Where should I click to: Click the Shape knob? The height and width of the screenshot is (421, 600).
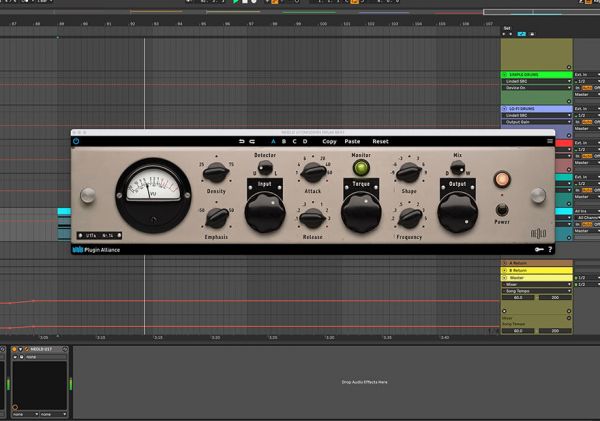point(409,172)
